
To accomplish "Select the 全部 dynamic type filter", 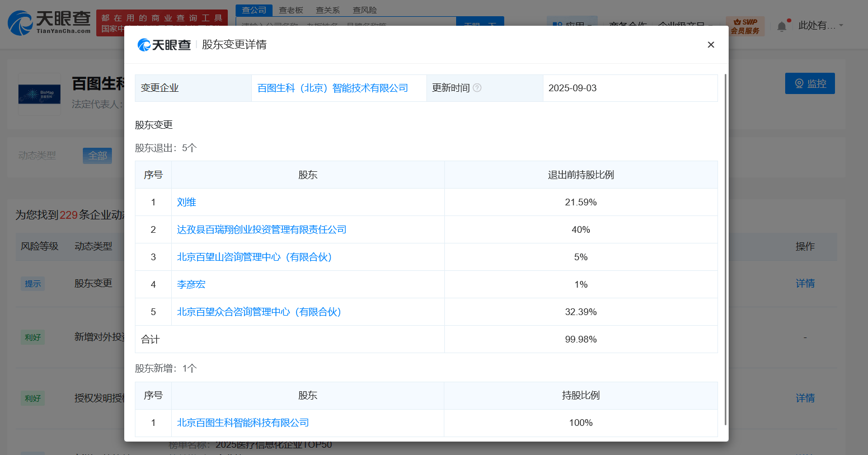I will 97,156.
